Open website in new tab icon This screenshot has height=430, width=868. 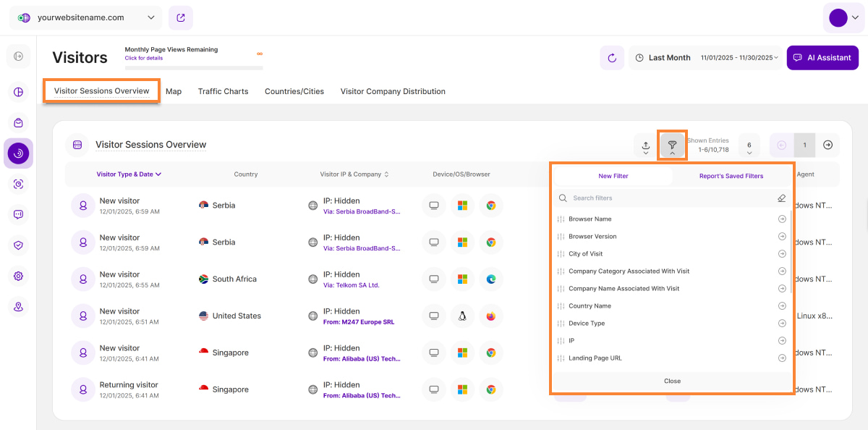(180, 17)
